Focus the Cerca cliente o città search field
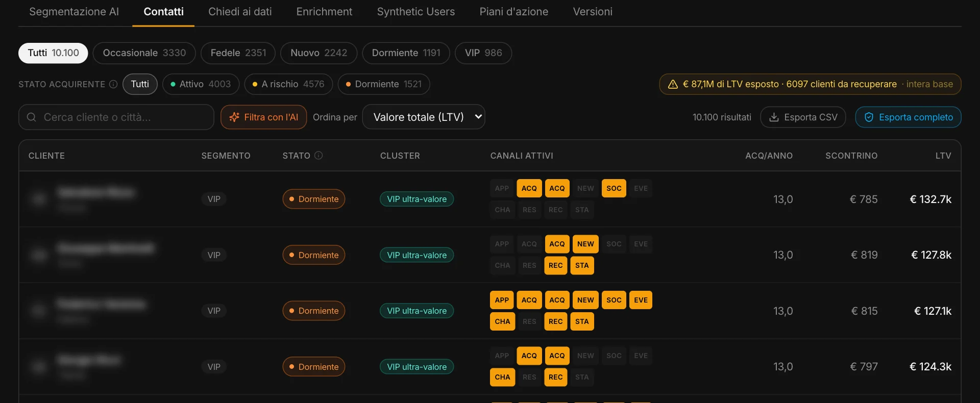This screenshot has height=403, width=980. pyautogui.click(x=116, y=117)
